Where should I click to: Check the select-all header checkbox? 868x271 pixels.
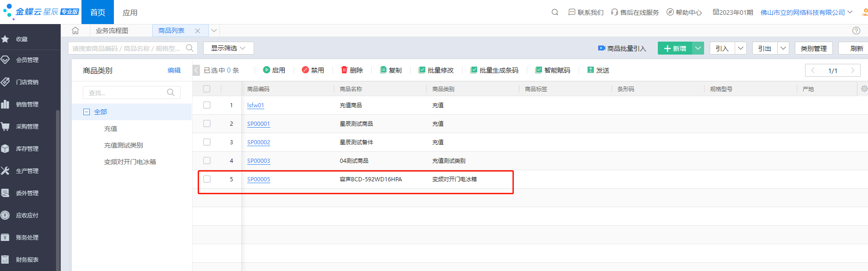[206, 89]
